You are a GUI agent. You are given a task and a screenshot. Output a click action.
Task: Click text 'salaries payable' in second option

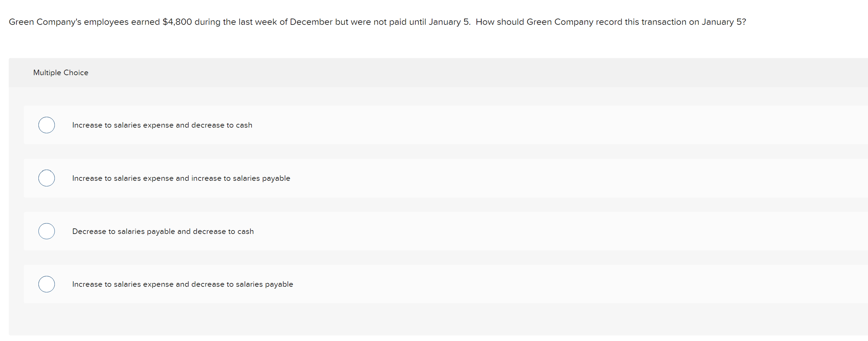262,178
